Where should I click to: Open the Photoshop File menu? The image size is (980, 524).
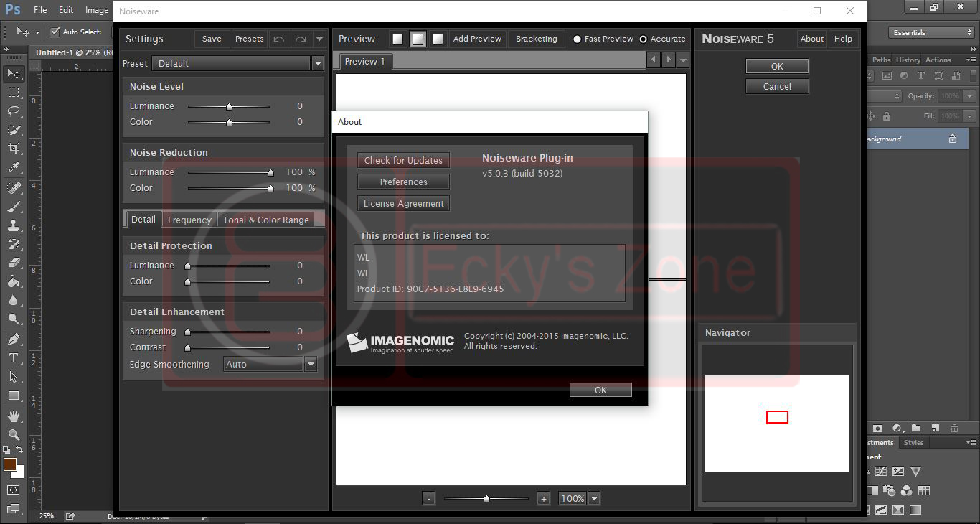click(40, 10)
